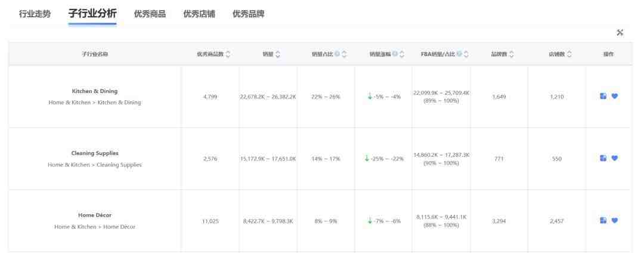Viewport: 644px width, 253px height.
Task: Click detail icon for Cleaning Supplies row
Action: click(603, 158)
